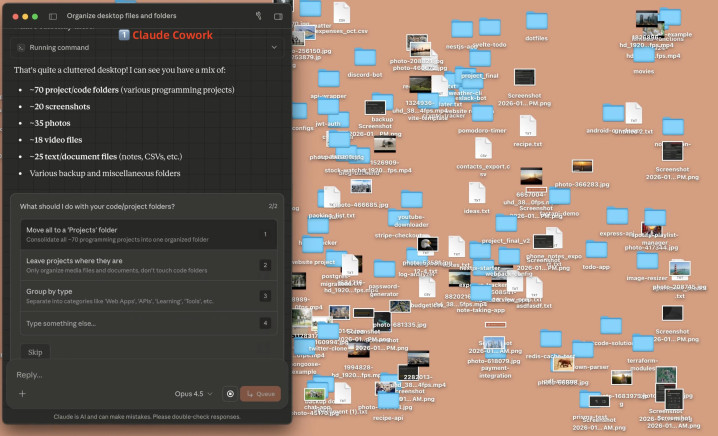718x436 pixels.
Task: Open the Opus 4.5 model dropdown
Action: pos(193,394)
